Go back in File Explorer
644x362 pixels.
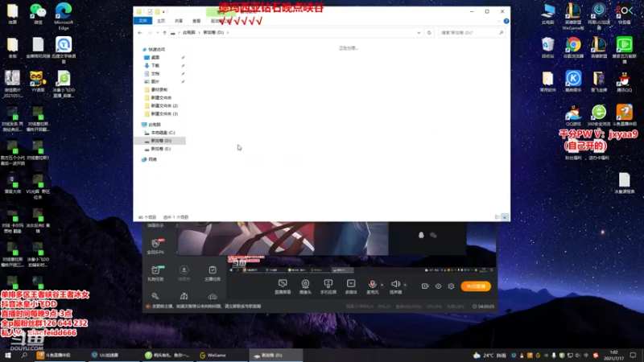coord(140,32)
